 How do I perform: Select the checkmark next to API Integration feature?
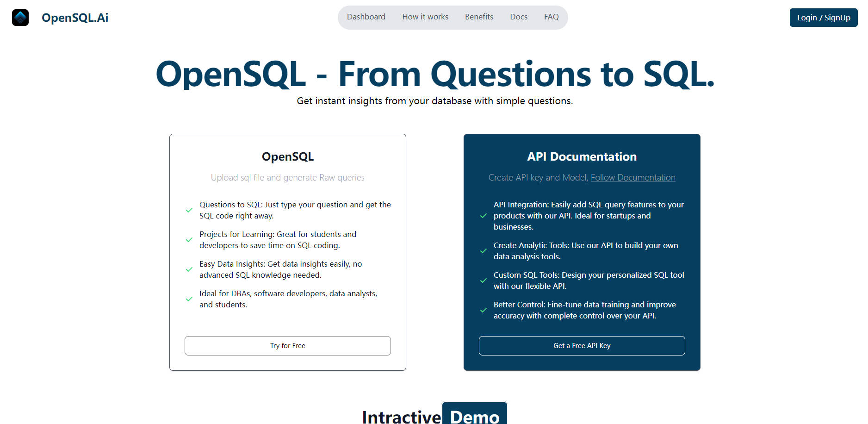point(483,216)
